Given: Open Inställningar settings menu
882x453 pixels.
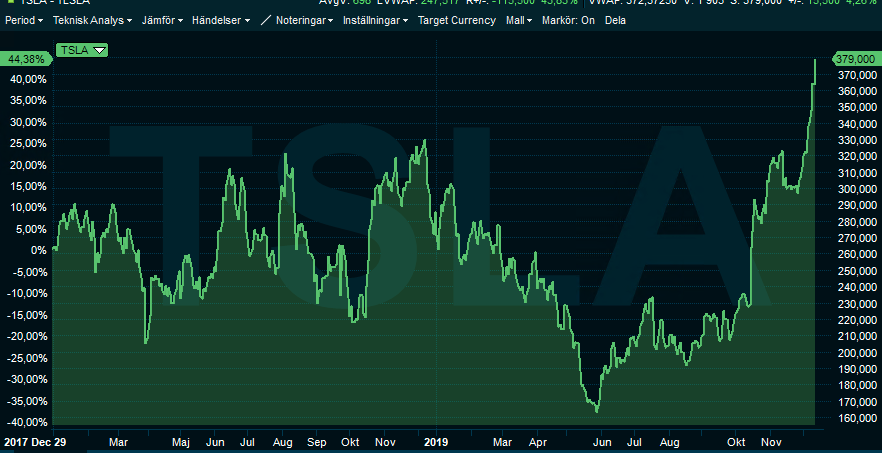Looking at the screenshot, I should (x=375, y=20).
